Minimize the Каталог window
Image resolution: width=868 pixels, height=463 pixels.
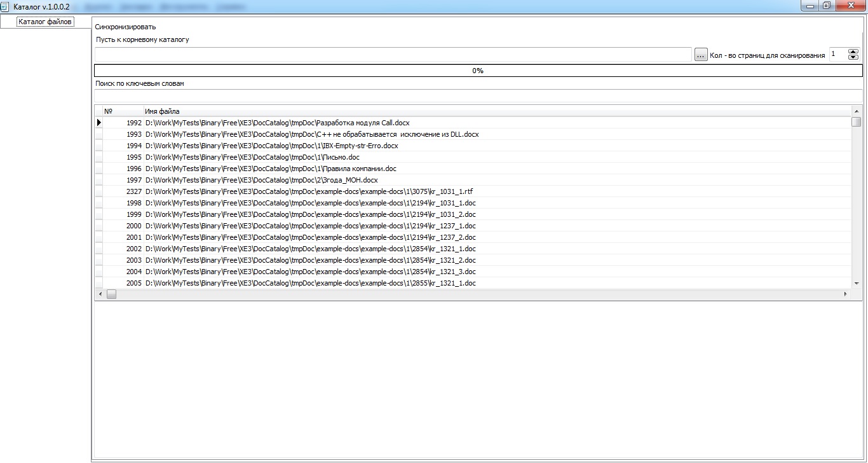pyautogui.click(x=810, y=6)
